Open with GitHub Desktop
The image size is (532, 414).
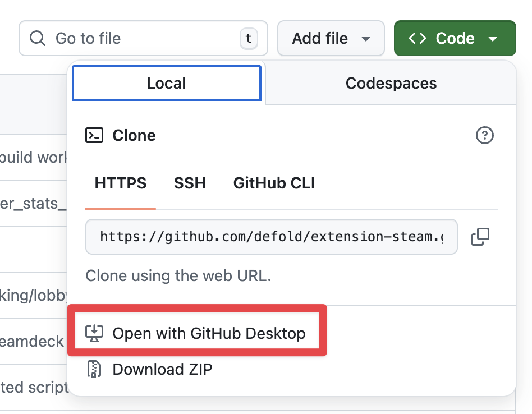click(x=209, y=333)
